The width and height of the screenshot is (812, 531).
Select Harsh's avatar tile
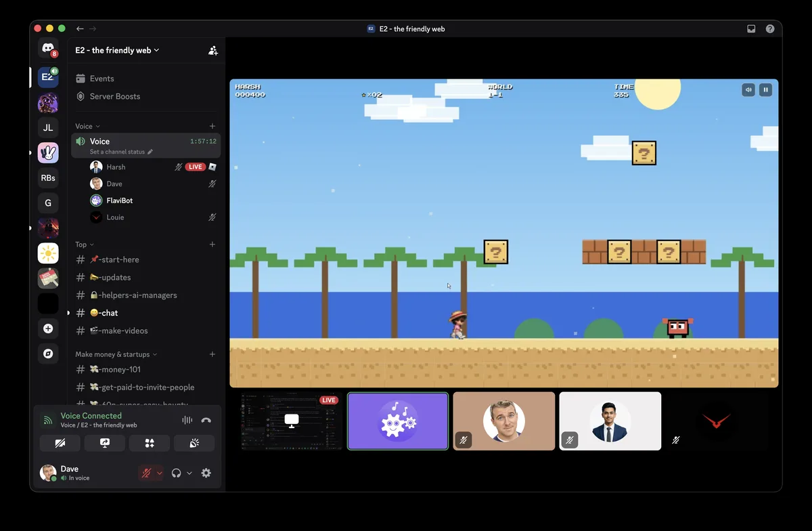[610, 421]
